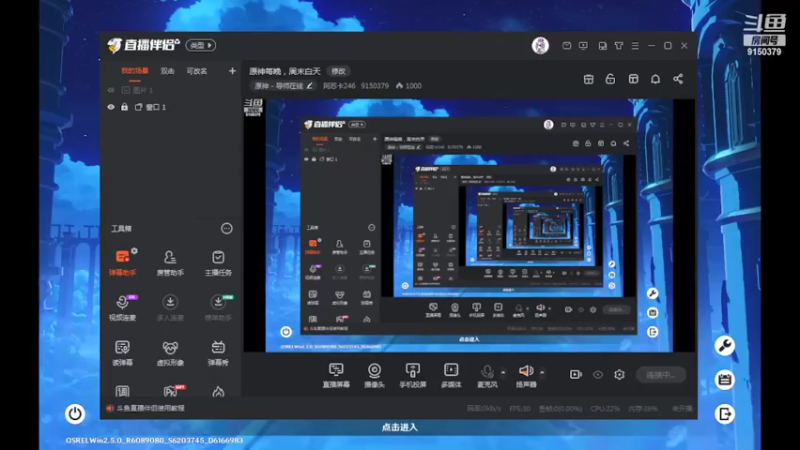
Task: Open the 房管助手 room manager tool
Action: pos(170,262)
